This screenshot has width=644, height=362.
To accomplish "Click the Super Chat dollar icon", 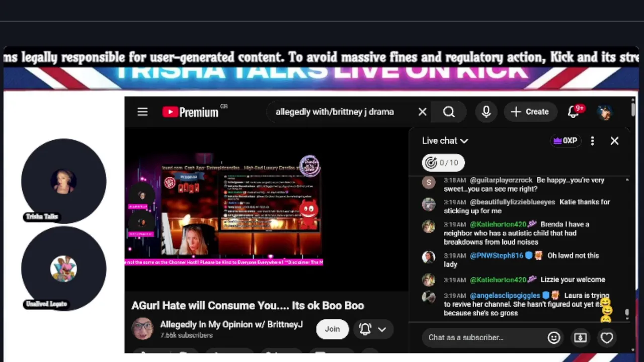I will point(580,337).
